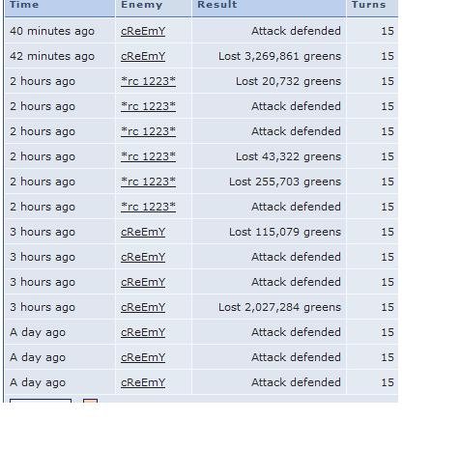Open cReEmY link from 42 minutes ago

[x=143, y=56]
